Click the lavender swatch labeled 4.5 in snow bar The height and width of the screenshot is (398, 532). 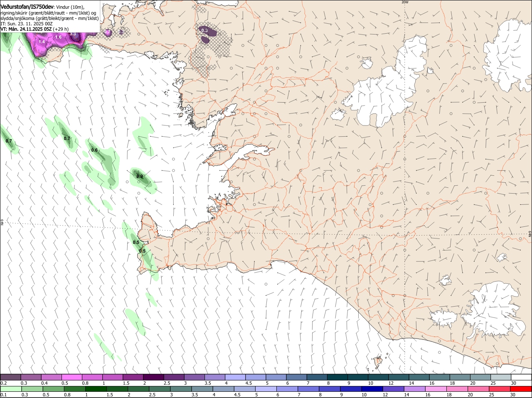click(x=256, y=377)
